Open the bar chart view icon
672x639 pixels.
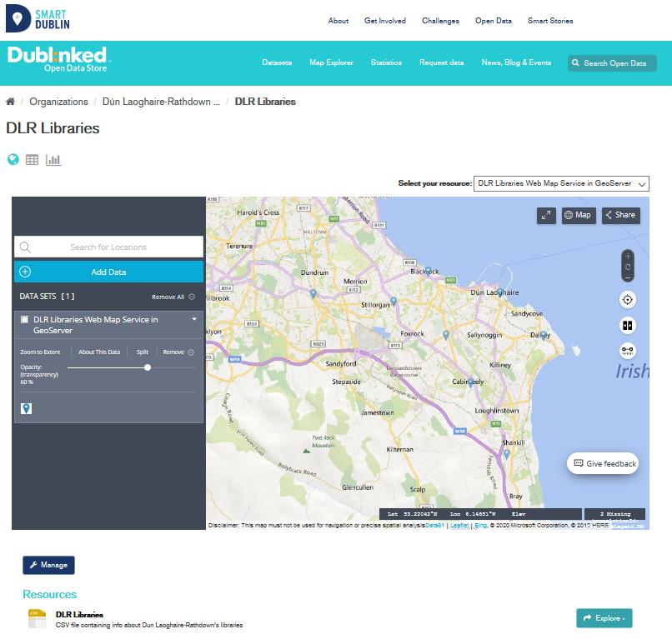[x=53, y=160]
